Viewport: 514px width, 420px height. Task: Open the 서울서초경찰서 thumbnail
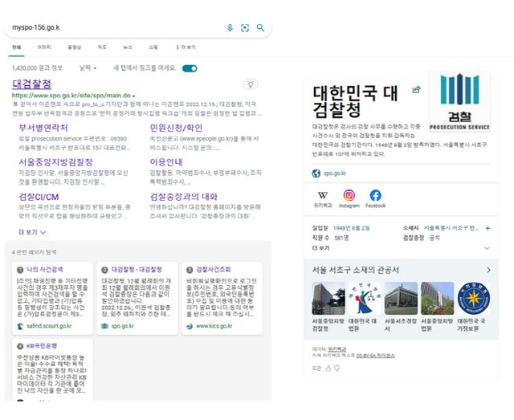(401, 299)
